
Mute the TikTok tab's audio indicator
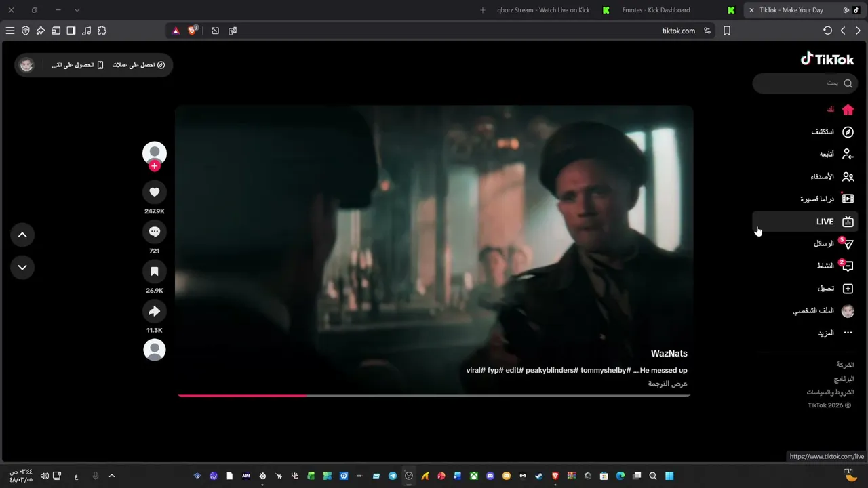(x=846, y=10)
